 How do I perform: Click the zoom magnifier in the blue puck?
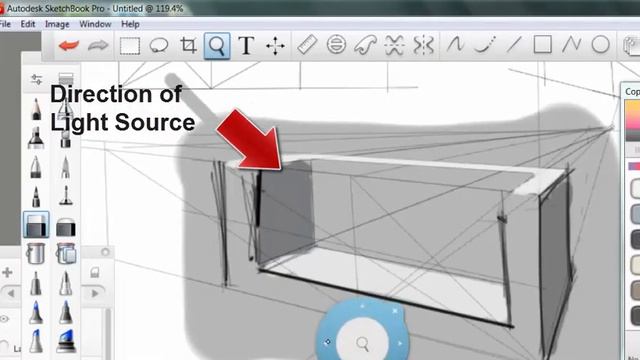(x=362, y=343)
